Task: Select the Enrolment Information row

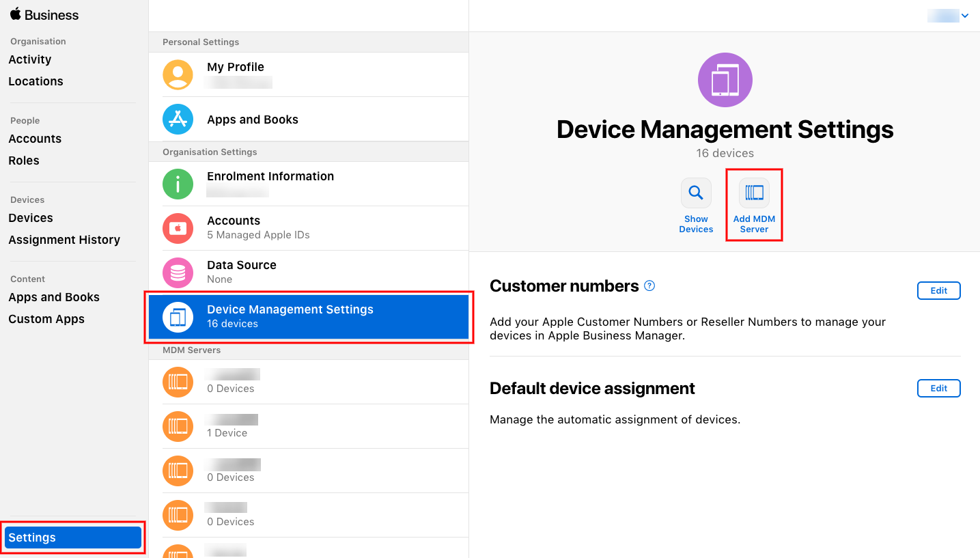Action: 309,184
